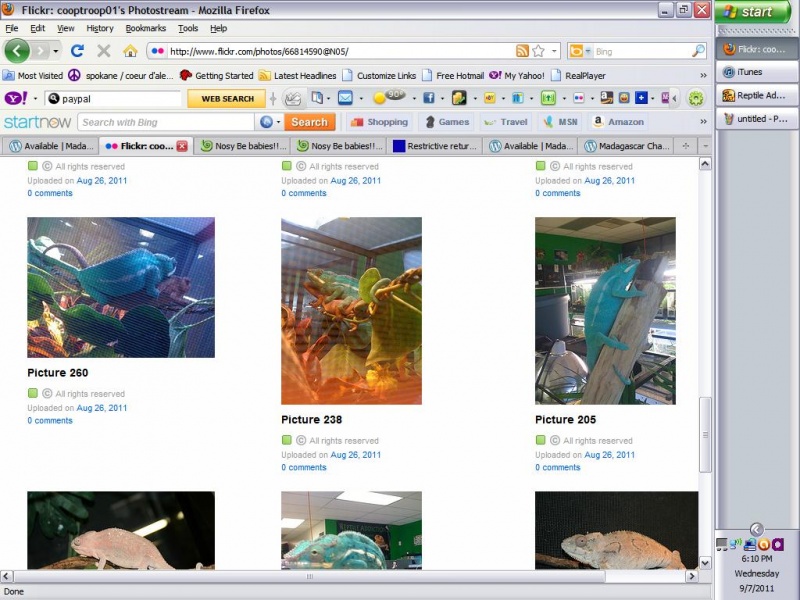Click the RSS feed icon in address bar
This screenshot has width=800, height=600.
(x=522, y=51)
